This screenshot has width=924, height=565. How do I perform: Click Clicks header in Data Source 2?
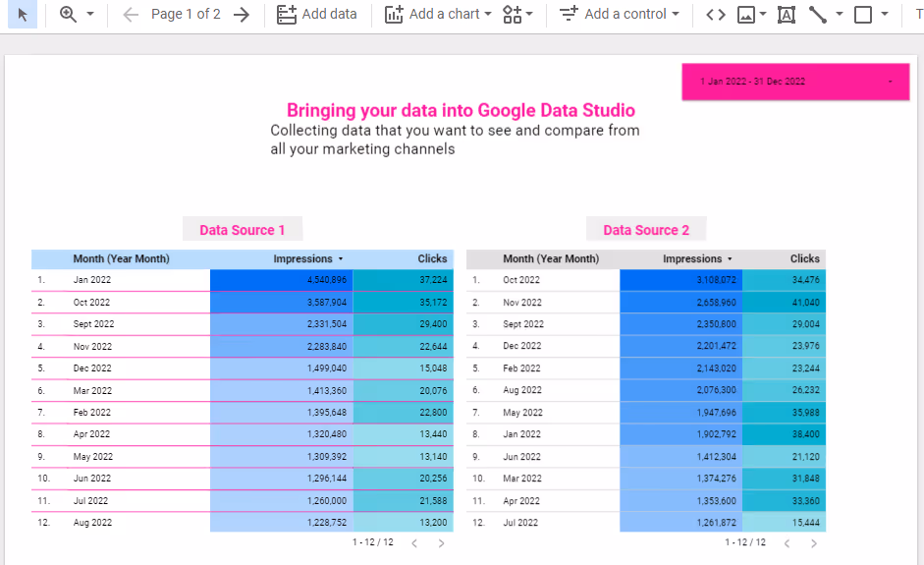coord(805,258)
